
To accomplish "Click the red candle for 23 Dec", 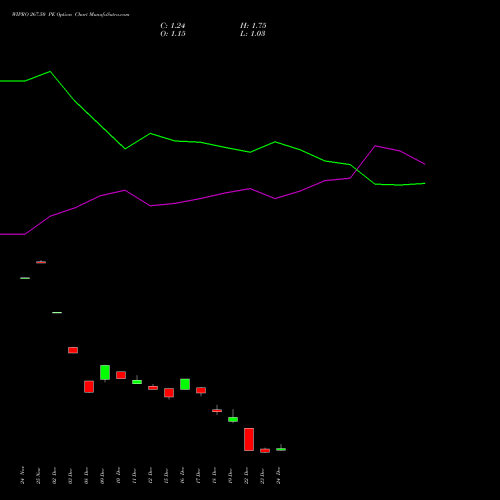I will pyautogui.click(x=265, y=450).
